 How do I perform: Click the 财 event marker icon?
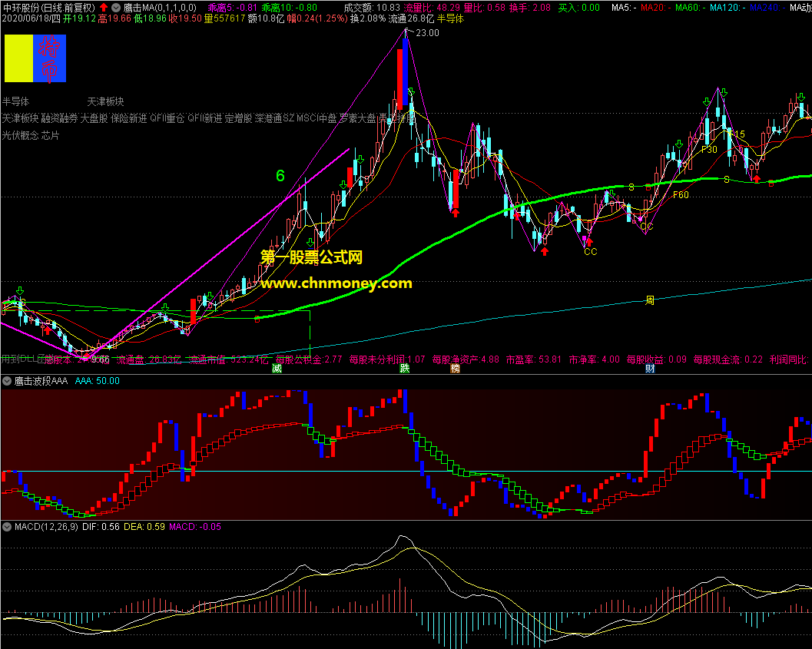coord(650,368)
